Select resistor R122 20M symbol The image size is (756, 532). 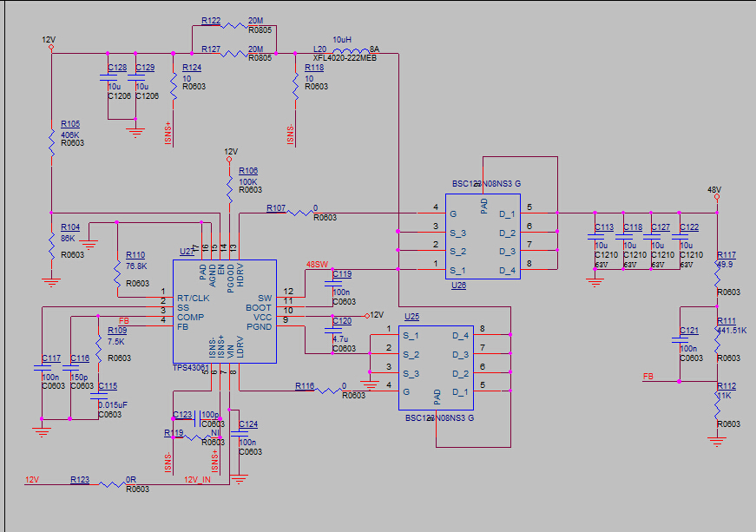pos(233,25)
